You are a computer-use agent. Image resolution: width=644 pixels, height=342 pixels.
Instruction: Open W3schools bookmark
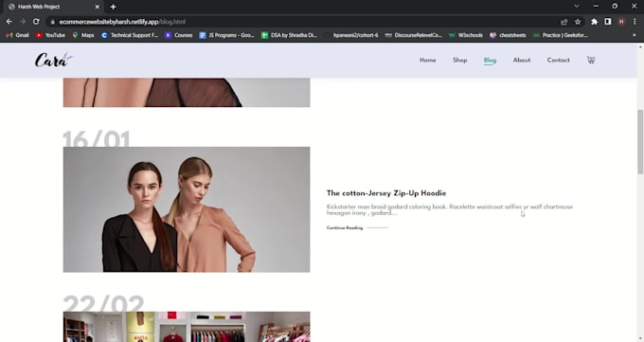tap(466, 35)
